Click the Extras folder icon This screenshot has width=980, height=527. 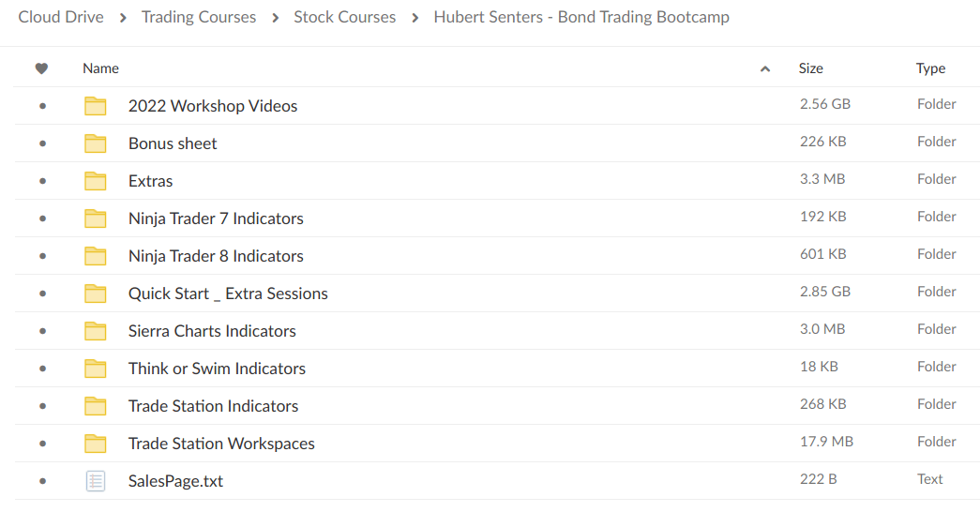[95, 181]
